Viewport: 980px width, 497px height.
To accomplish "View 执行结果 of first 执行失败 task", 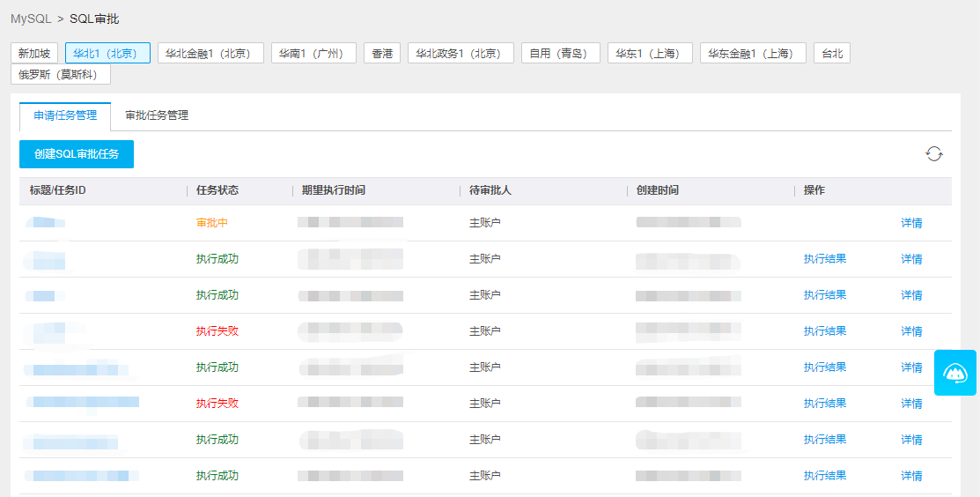I will pyautogui.click(x=825, y=331).
